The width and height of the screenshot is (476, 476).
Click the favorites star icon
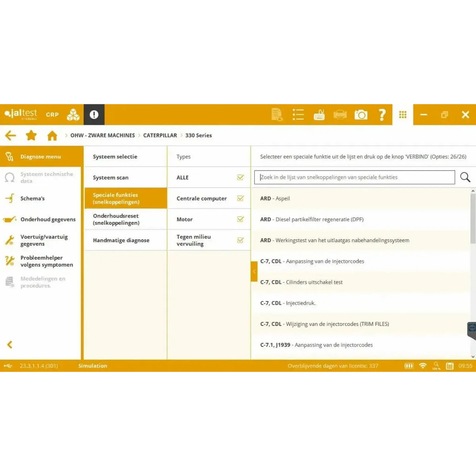pyautogui.click(x=31, y=136)
